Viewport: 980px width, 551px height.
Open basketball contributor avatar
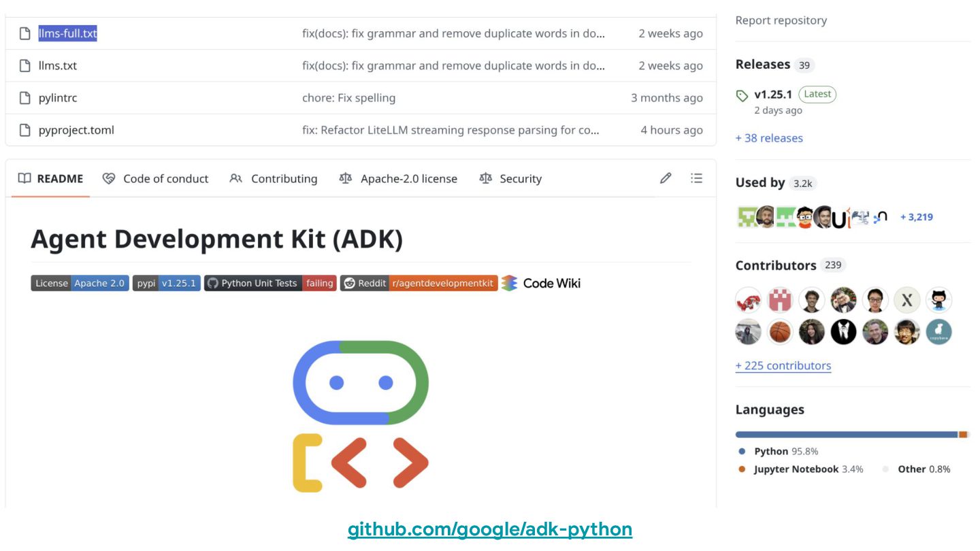coord(780,332)
